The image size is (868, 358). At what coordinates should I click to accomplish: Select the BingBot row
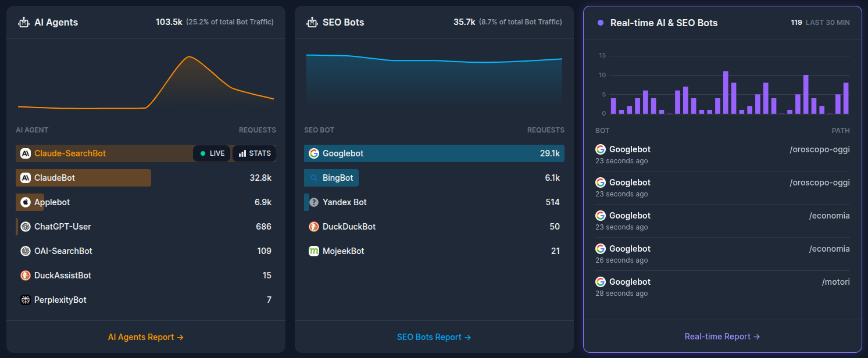click(x=434, y=178)
